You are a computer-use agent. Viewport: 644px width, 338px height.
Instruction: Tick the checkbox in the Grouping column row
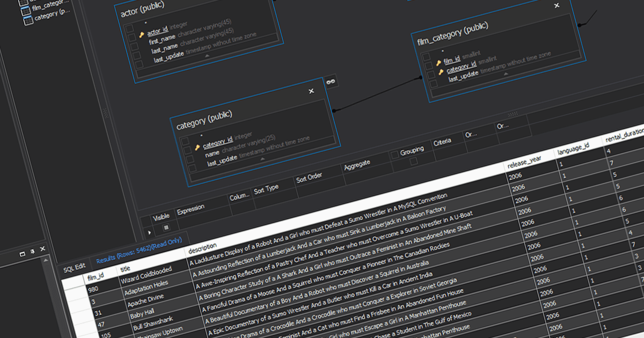point(414,160)
